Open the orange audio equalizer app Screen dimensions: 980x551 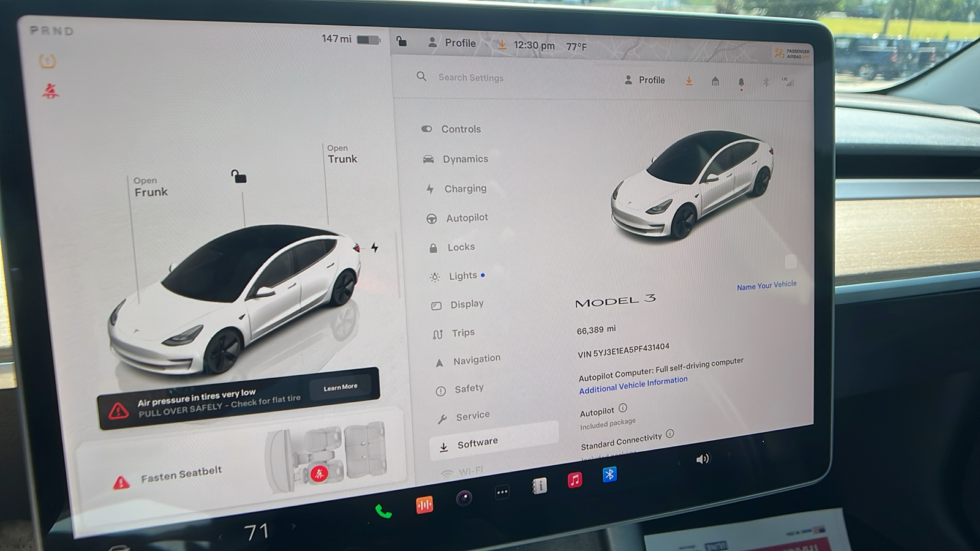tap(424, 504)
